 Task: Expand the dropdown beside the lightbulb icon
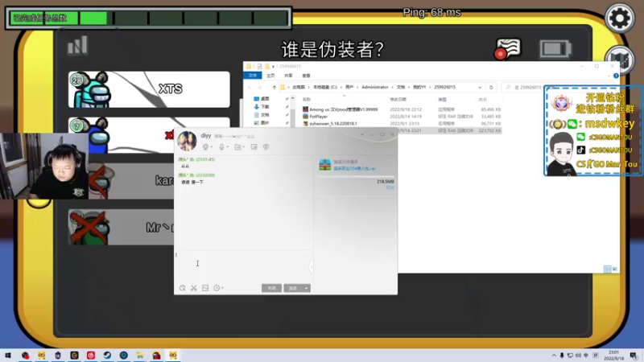(211, 147)
